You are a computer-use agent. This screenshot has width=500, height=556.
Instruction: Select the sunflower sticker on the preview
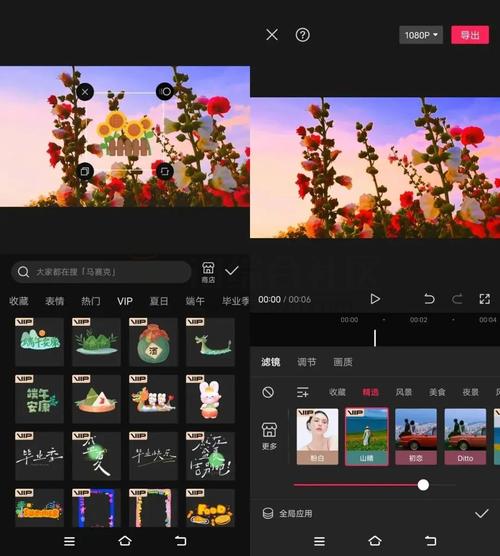coord(125,134)
